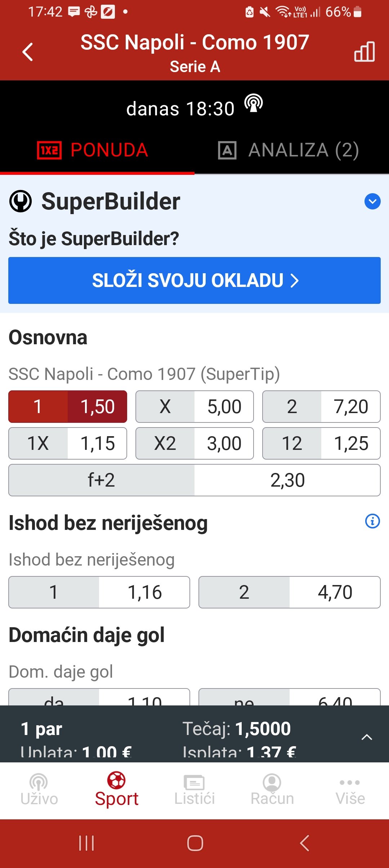Open match statistics bar chart icon
This screenshot has width=389, height=868.
click(x=364, y=52)
